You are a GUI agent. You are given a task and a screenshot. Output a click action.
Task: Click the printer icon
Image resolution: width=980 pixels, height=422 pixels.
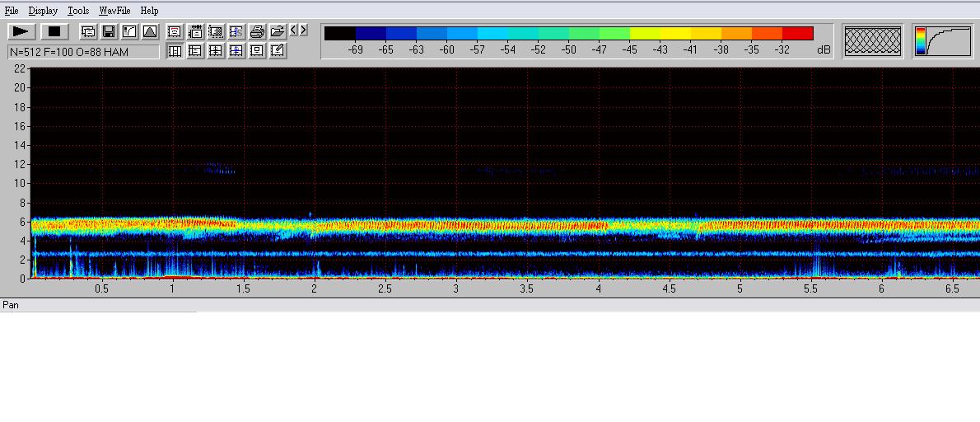pos(257,31)
